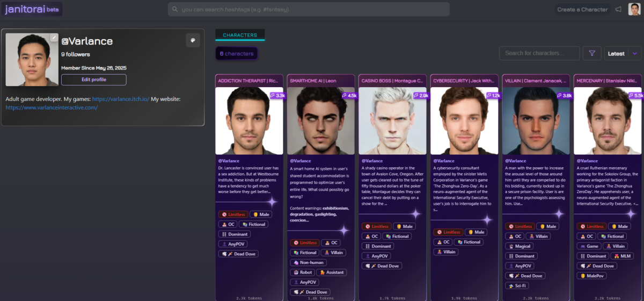Open the user avatar menu in header
Viewport: 644px width, 301px height.
(x=634, y=9)
